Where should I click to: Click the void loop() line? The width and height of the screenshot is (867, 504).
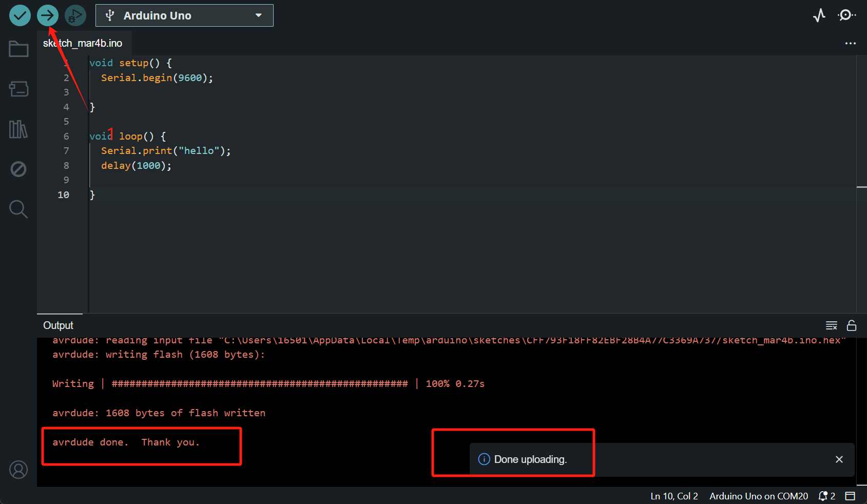pos(128,137)
